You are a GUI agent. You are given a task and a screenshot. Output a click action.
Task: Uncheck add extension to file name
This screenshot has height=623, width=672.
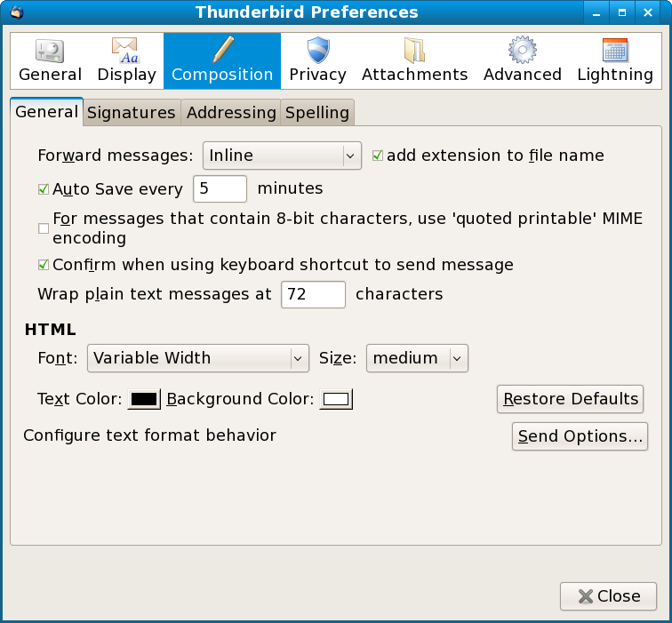tap(377, 156)
